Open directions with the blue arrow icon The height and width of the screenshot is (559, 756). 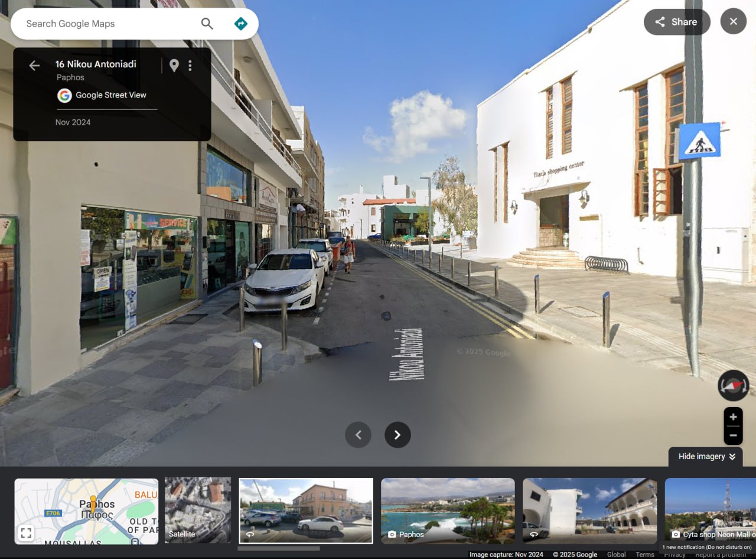click(x=240, y=24)
